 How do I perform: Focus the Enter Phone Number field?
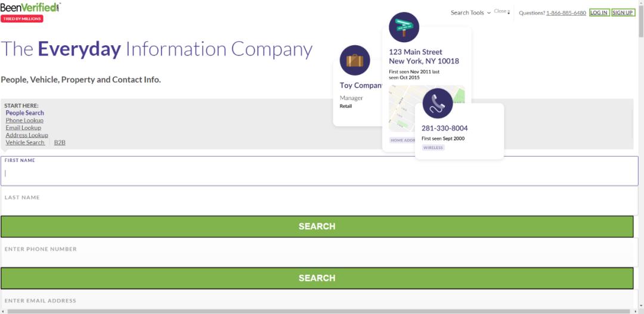coord(320,253)
